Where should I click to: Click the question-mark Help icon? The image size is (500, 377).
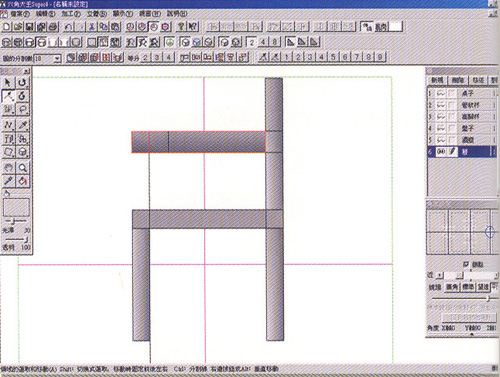[181, 27]
